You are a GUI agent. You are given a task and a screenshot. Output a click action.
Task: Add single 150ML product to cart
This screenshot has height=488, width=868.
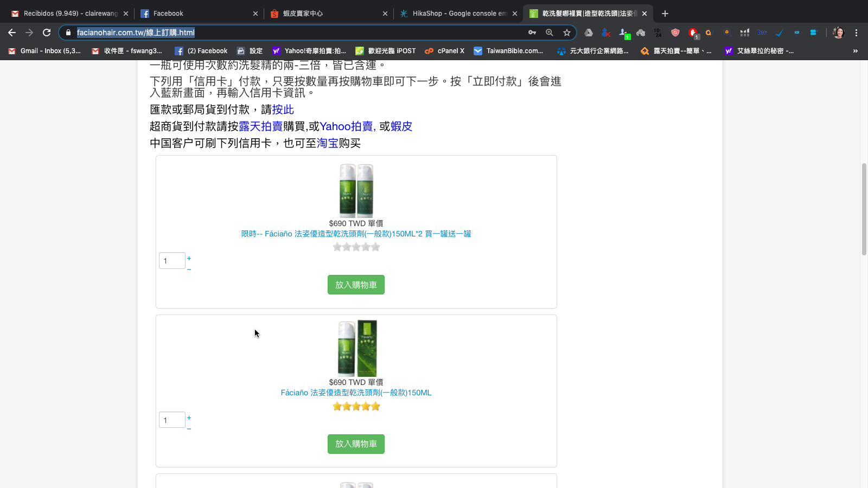[x=356, y=444]
